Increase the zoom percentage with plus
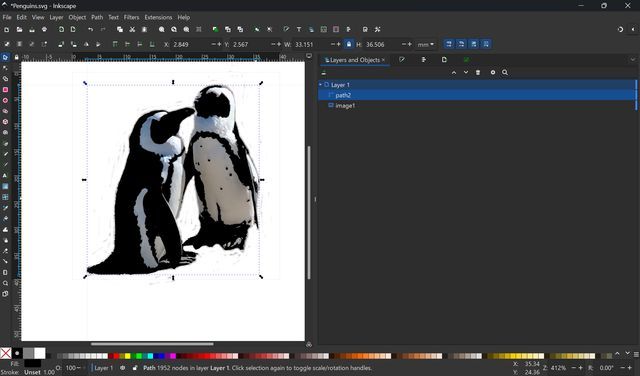Viewport: 640px width, 376px height. click(x=580, y=368)
